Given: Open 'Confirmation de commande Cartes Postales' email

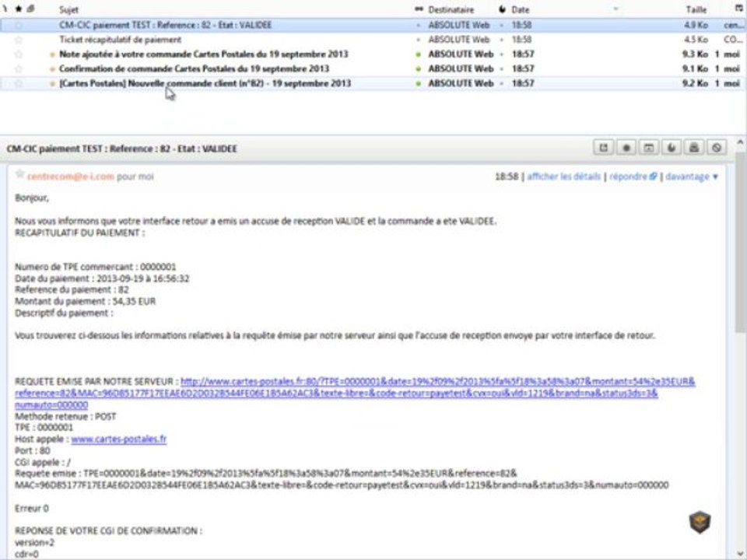Looking at the screenshot, I should coord(194,68).
